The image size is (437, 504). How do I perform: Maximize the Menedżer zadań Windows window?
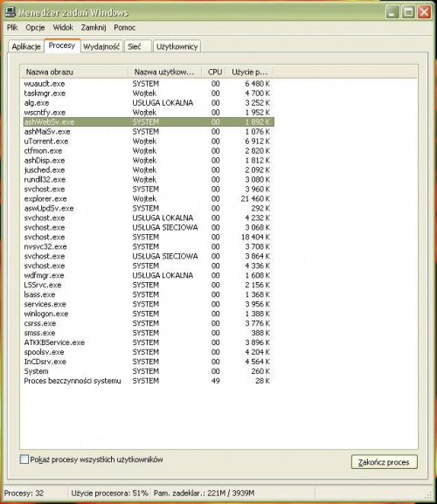pos(408,12)
